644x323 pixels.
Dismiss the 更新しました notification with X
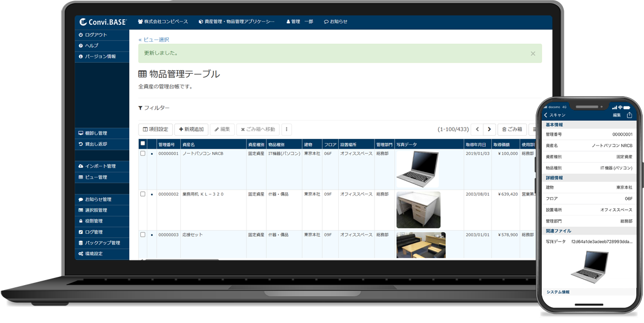click(x=532, y=53)
